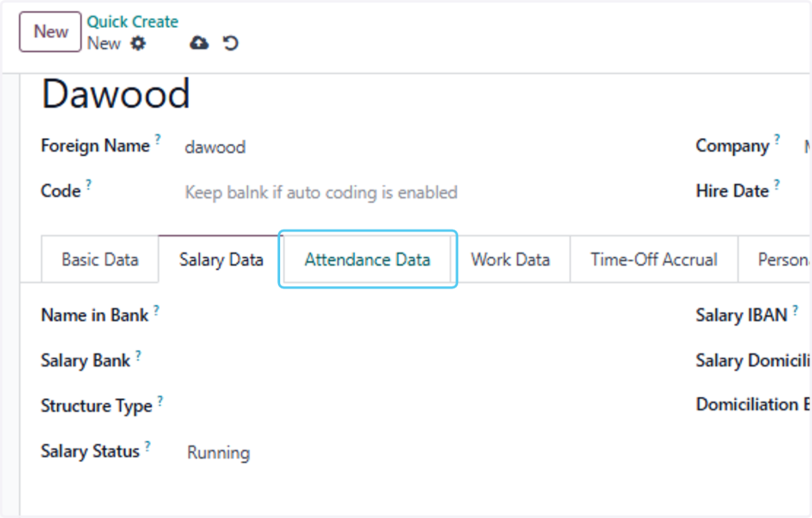Click the Salary IBAN label
The image size is (812, 518).
pos(742,316)
